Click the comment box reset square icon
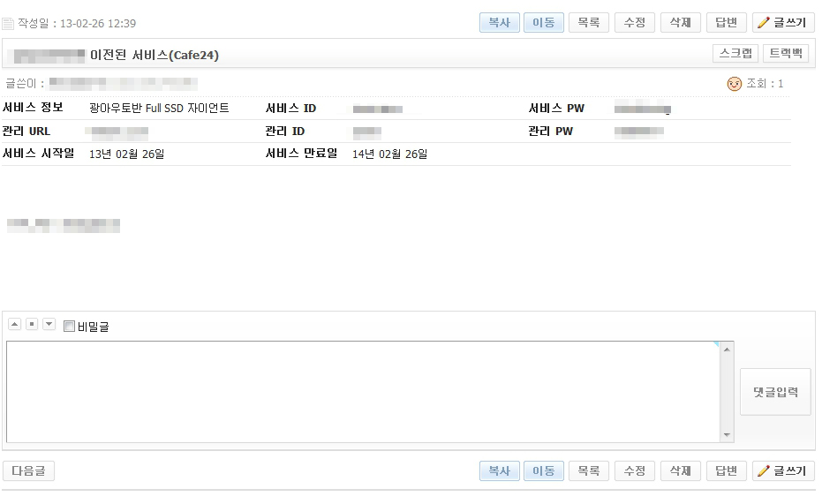This screenshot has height=504, width=822. coord(32,325)
